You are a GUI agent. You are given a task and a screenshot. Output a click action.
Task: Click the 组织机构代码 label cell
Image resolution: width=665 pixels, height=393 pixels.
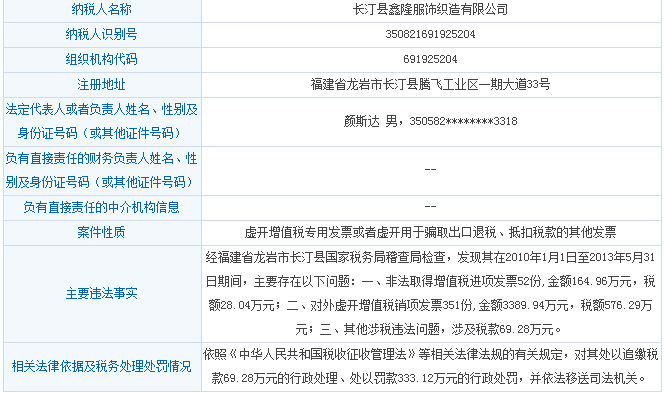point(102,59)
